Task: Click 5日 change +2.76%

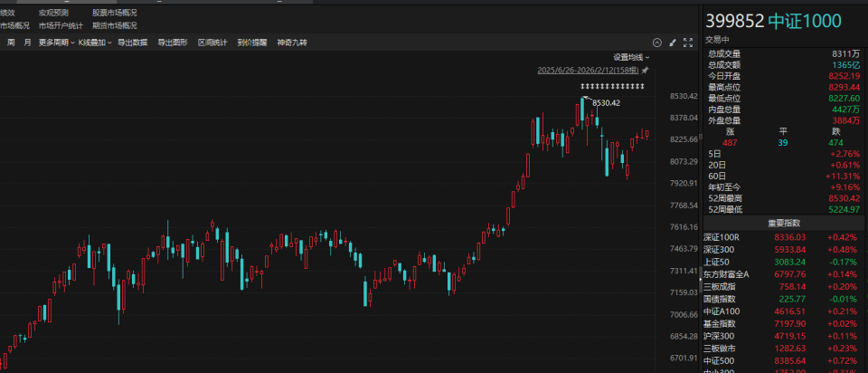Action: pos(845,154)
